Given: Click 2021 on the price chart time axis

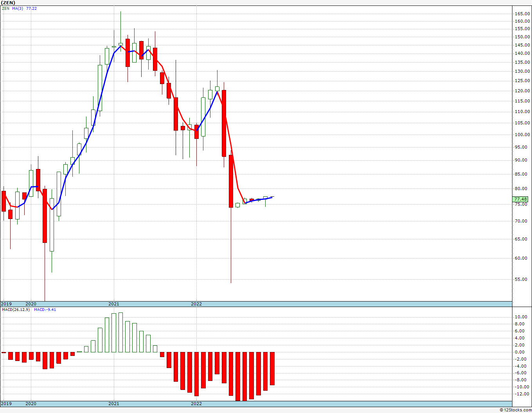Looking at the screenshot, I should coord(114,304).
